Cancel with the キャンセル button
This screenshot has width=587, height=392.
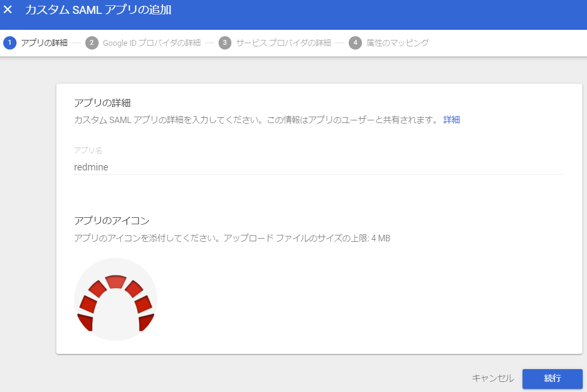pos(493,378)
